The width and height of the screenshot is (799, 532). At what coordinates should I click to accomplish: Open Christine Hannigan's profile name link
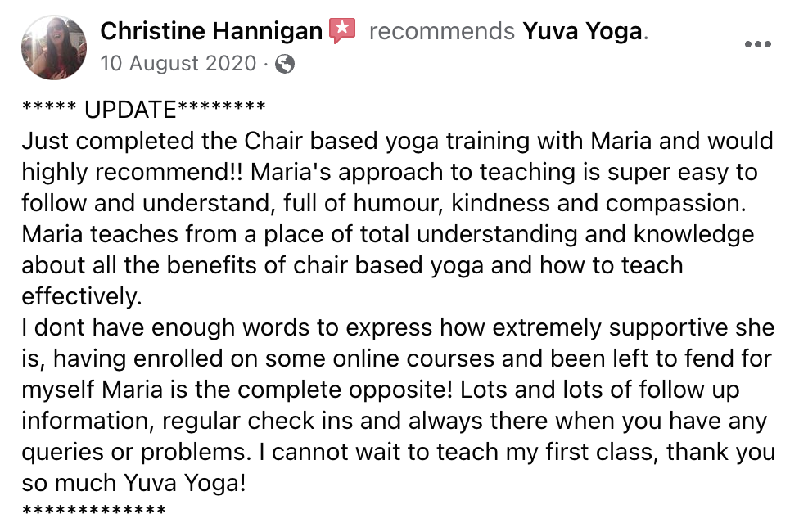[x=211, y=31]
